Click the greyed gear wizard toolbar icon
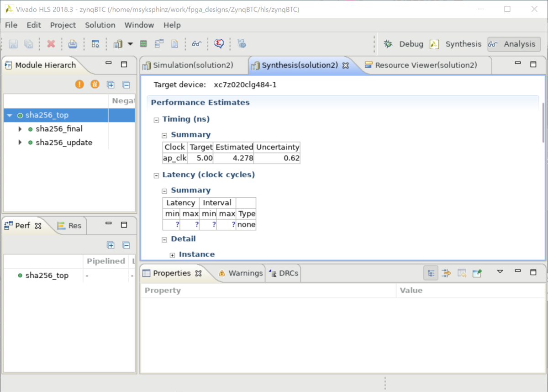 pyautogui.click(x=242, y=44)
